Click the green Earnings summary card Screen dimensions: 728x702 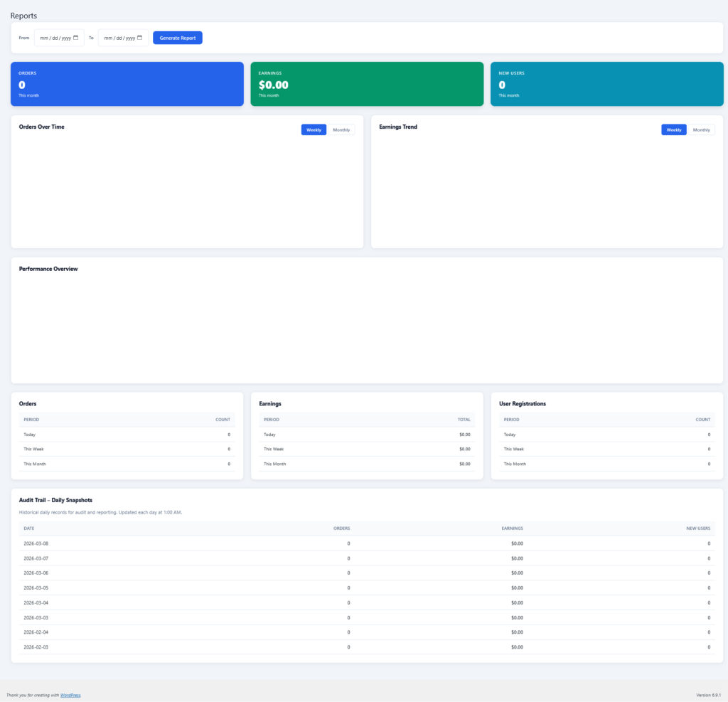(x=367, y=84)
